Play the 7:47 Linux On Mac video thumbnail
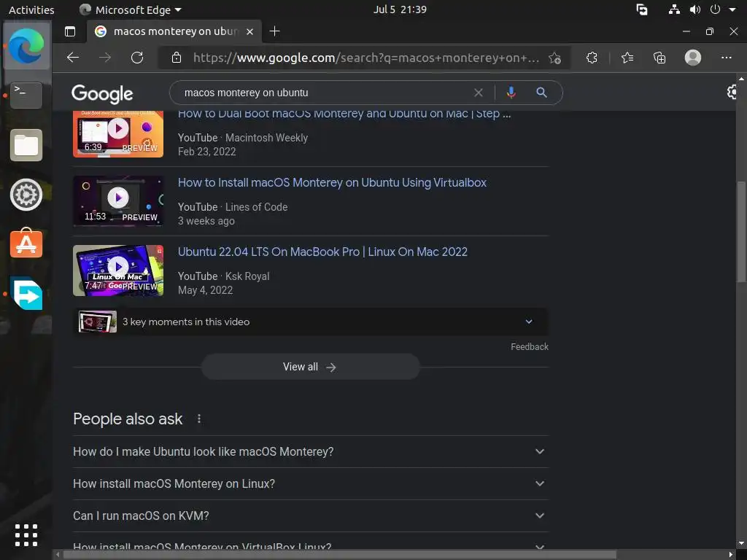This screenshot has height=560, width=747. [118, 271]
